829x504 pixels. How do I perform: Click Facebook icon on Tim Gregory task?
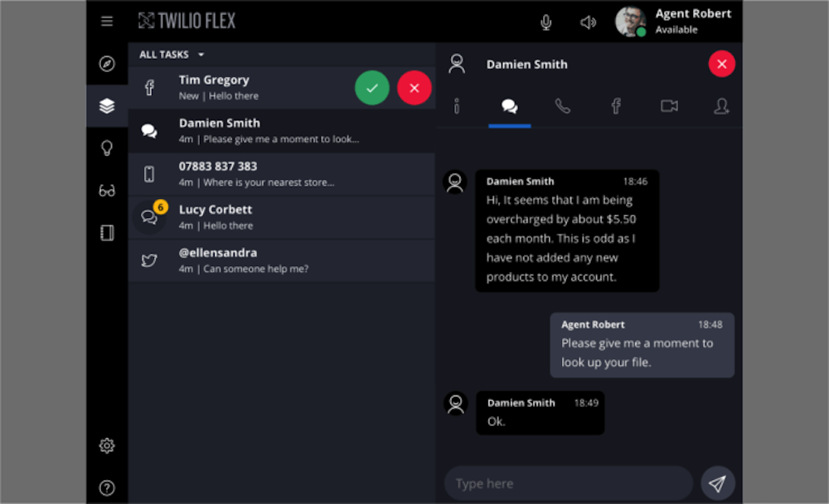(149, 88)
